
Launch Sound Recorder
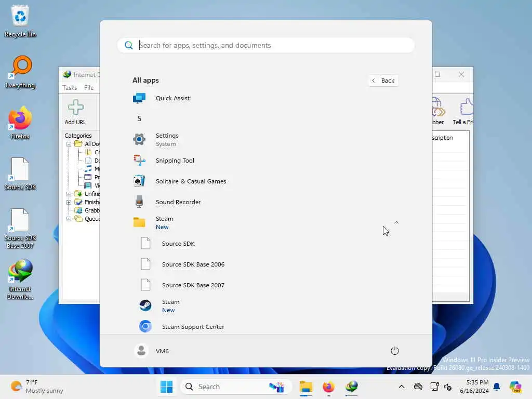pyautogui.click(x=265, y=202)
